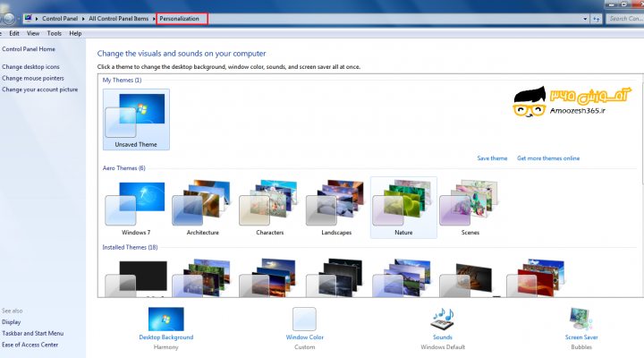Open Change mouse pointers link
Image resolution: width=644 pixels, height=358 pixels.
coord(33,78)
